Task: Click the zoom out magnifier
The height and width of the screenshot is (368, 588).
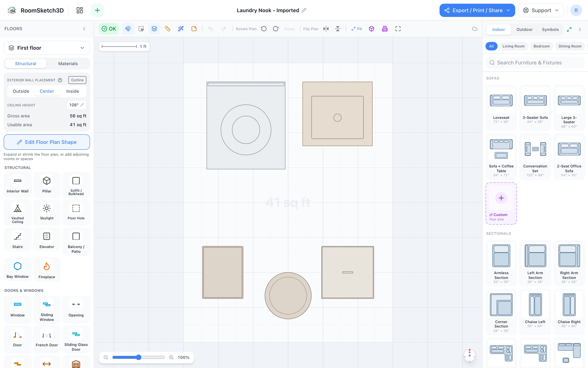Action: pos(106,357)
